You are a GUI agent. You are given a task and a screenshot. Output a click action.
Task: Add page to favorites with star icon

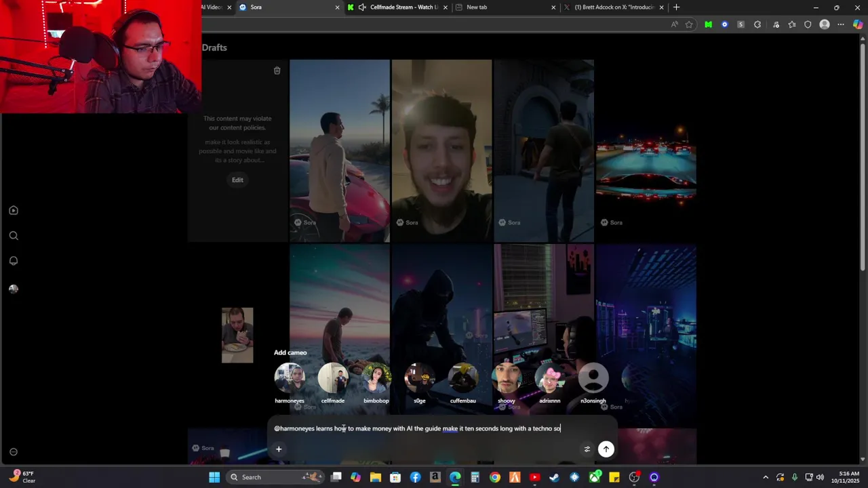coord(689,24)
